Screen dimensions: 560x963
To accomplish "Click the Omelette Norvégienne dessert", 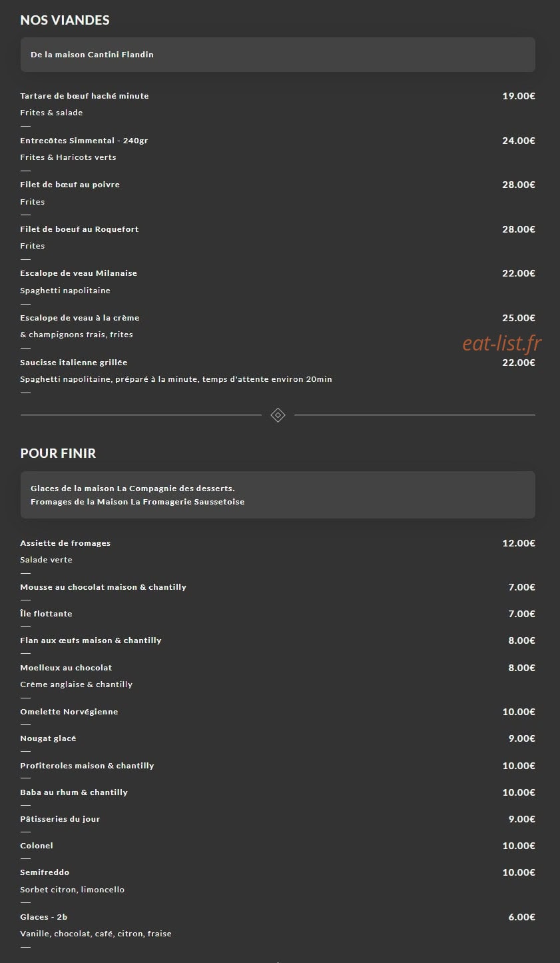I will coord(69,712).
